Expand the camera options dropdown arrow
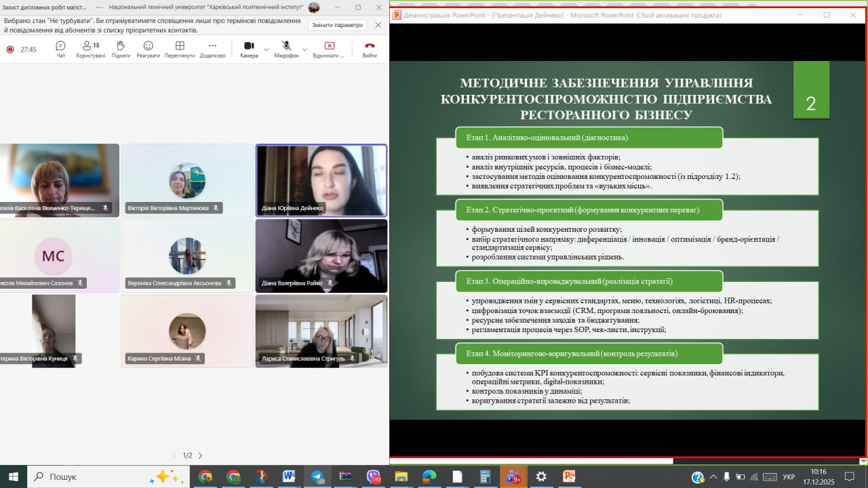 [266, 49]
